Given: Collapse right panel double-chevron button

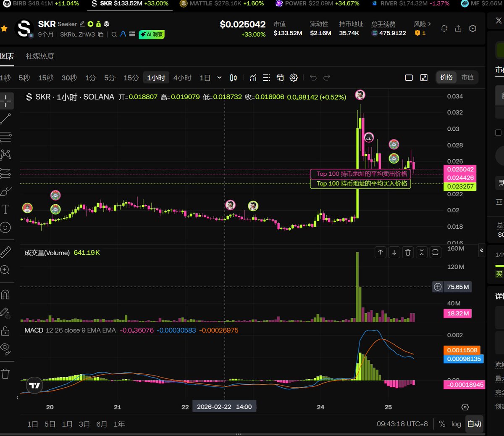Looking at the screenshot, I should pyautogui.click(x=482, y=250).
